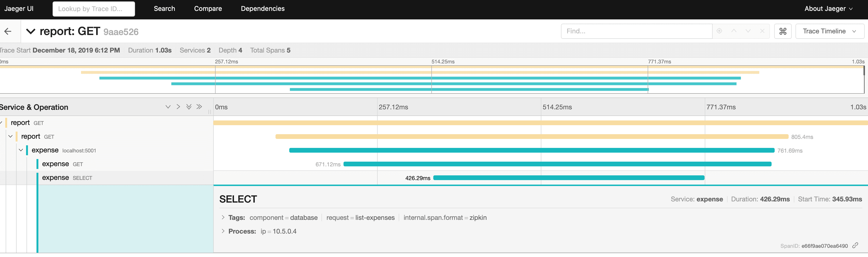
Task: Clear the Find filter with the X icon
Action: [x=762, y=31]
